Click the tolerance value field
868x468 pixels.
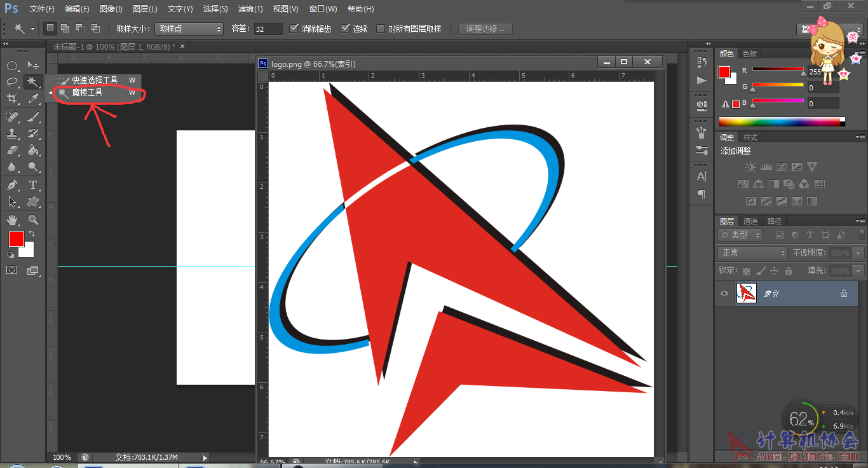268,29
